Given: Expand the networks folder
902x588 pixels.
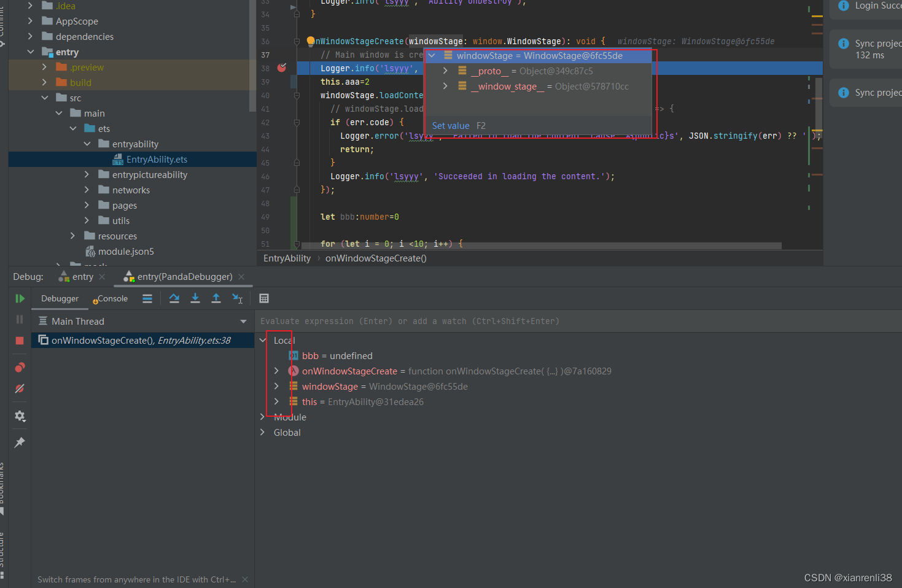Looking at the screenshot, I should point(87,190).
